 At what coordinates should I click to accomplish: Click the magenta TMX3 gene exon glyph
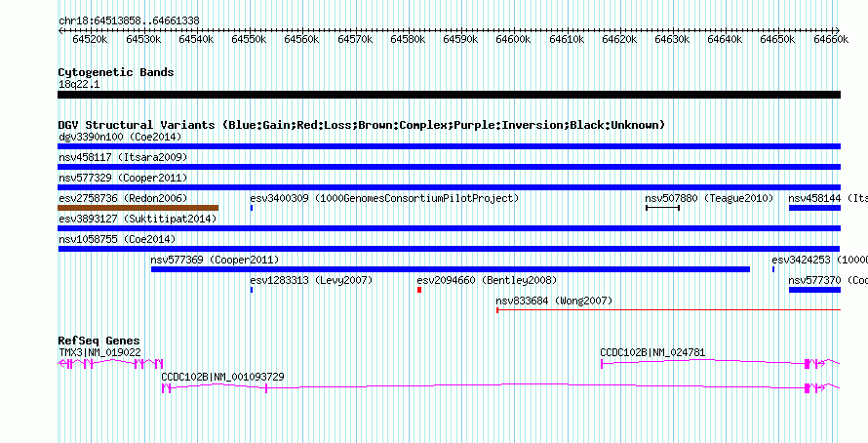111,363
